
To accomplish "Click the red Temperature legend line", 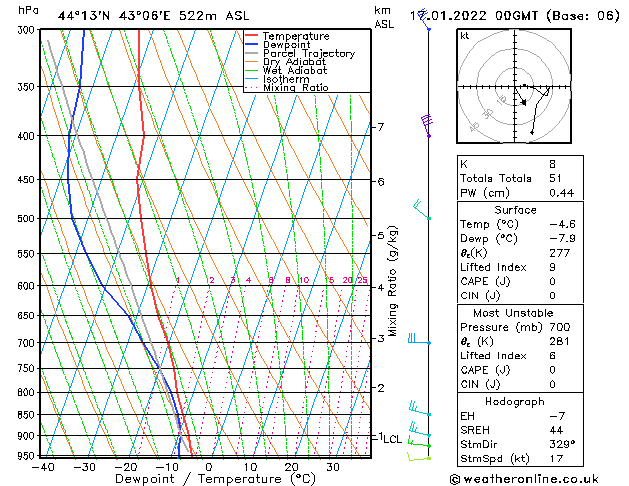I will click(x=251, y=36).
